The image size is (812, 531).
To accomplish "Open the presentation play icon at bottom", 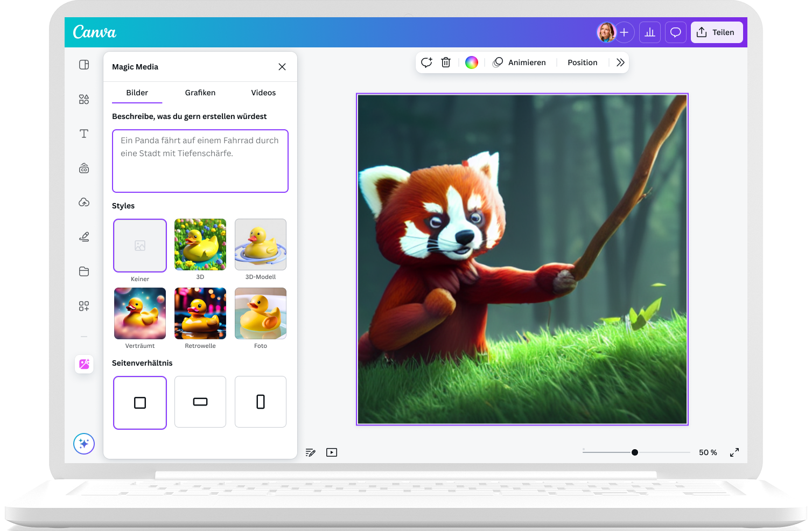I will (x=332, y=452).
